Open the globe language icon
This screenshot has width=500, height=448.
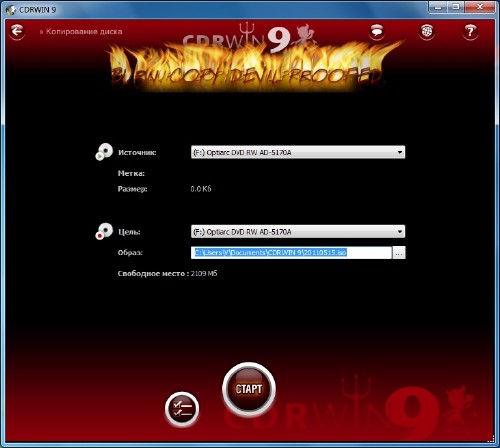pyautogui.click(x=427, y=32)
